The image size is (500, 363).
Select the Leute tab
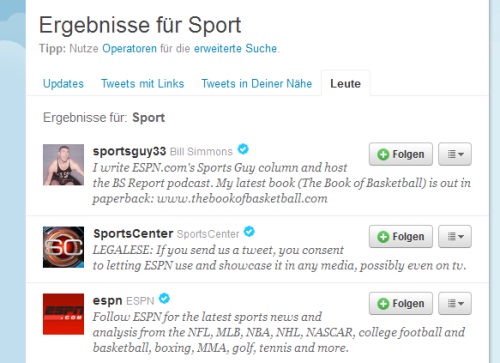345,83
